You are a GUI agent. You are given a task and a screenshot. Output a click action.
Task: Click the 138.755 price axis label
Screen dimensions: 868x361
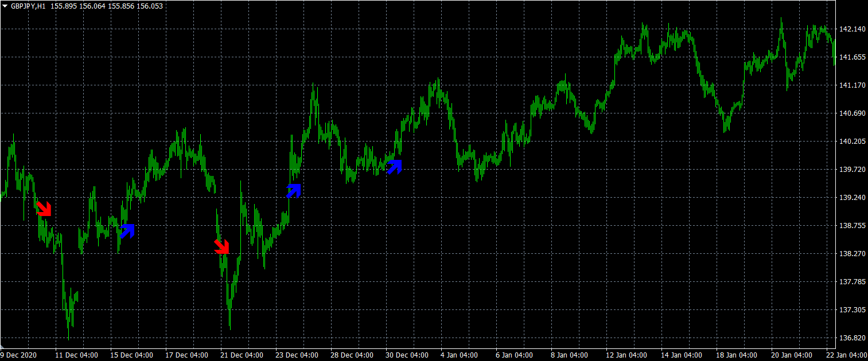[x=852, y=226]
